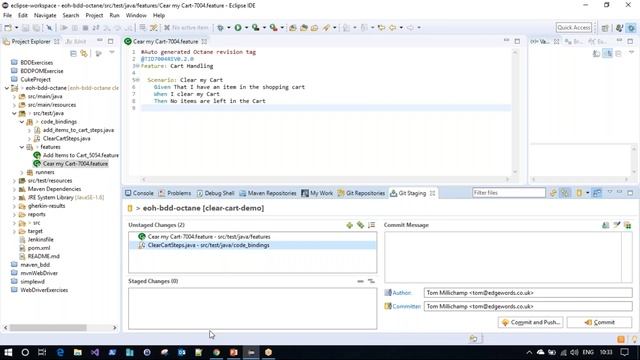Click the Open Perspective icon near Quick Access
This screenshot has height=360, width=640.
pos(605,28)
